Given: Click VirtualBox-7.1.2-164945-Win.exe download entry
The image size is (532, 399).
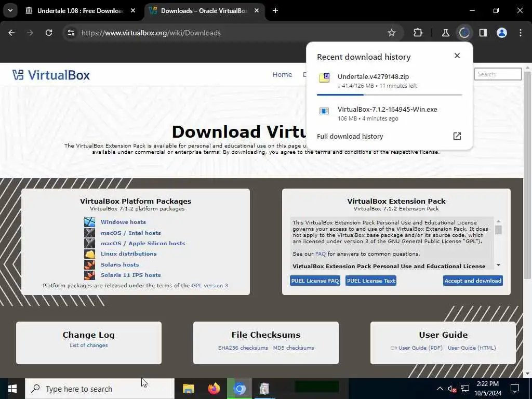Looking at the screenshot, I should 390,113.
